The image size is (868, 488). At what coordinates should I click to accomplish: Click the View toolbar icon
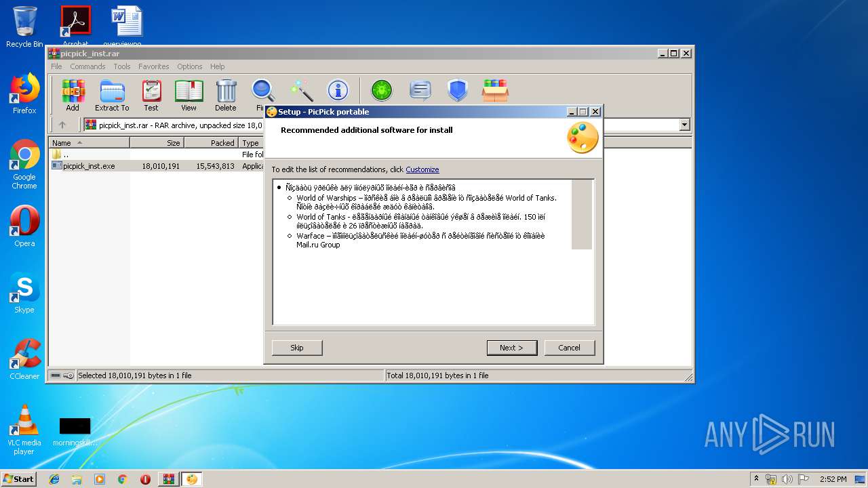coord(189,95)
